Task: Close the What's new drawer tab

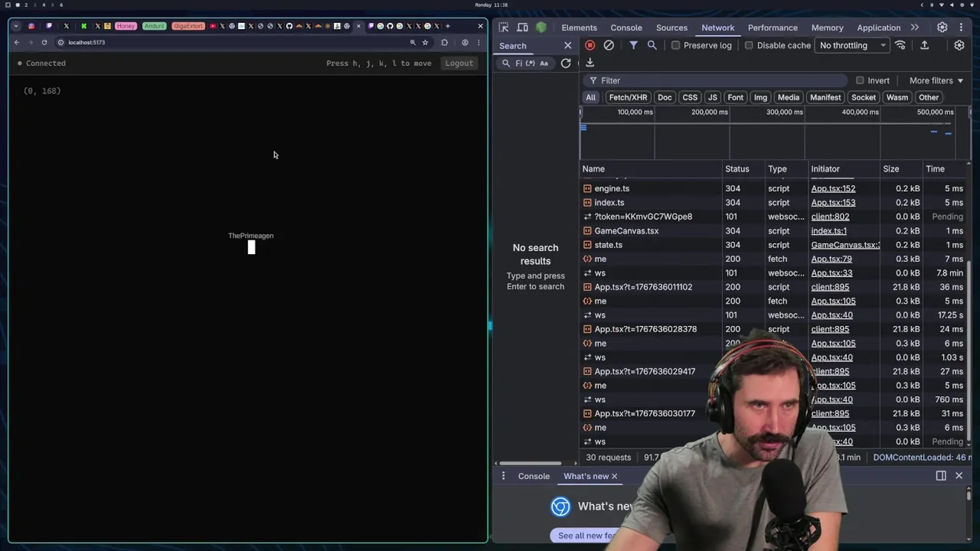Action: coord(614,476)
